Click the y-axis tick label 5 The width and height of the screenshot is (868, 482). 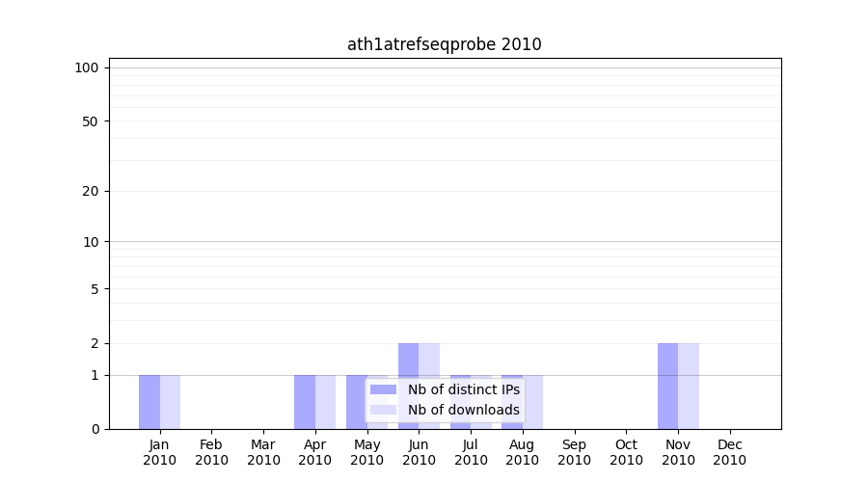(95, 289)
